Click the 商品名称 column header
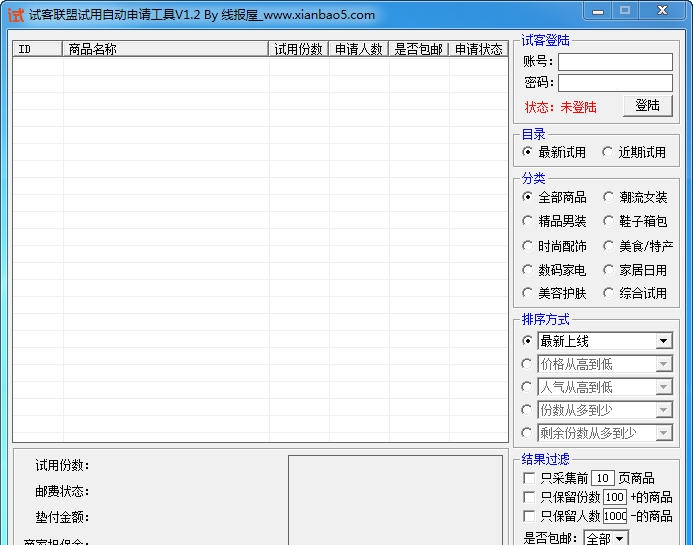This screenshot has width=693, height=545. [165, 49]
